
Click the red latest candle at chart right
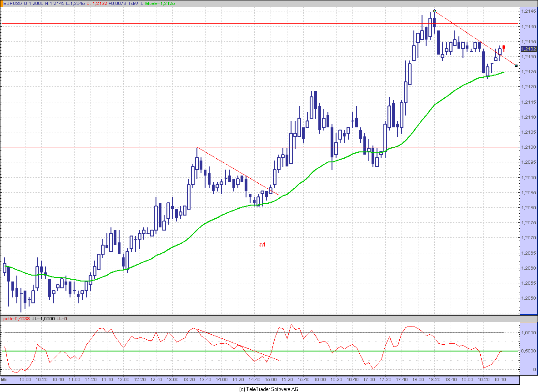[x=504, y=48]
